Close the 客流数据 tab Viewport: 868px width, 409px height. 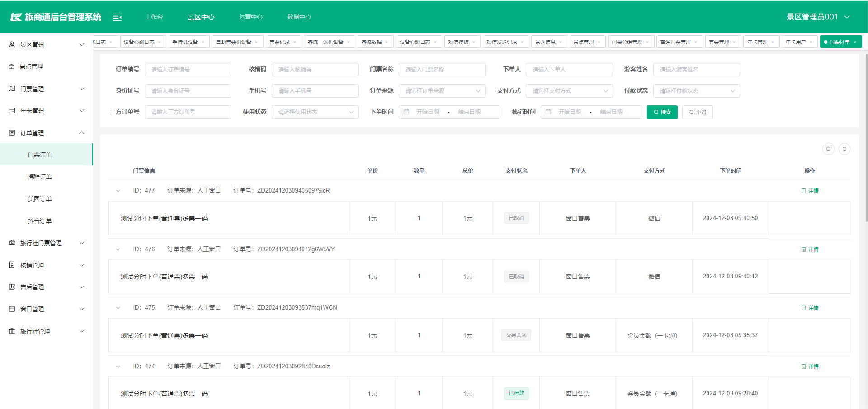(387, 42)
